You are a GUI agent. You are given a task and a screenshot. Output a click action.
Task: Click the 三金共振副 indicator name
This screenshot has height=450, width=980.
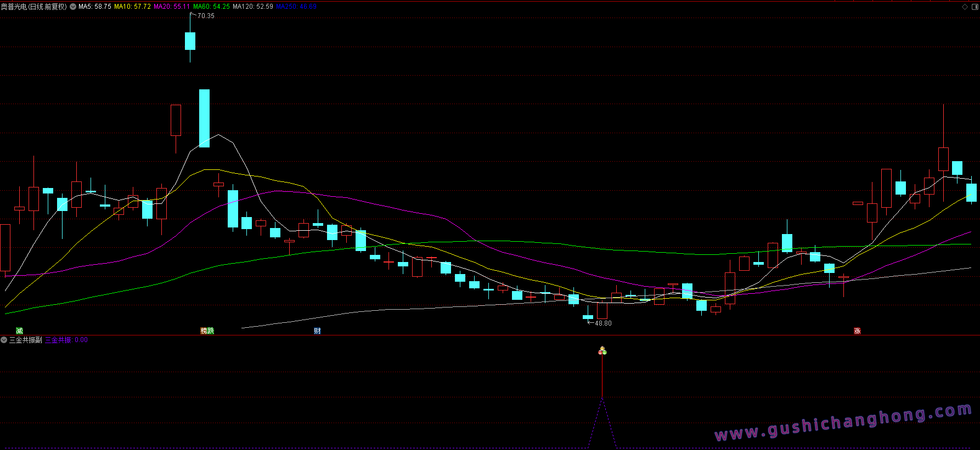click(x=26, y=340)
